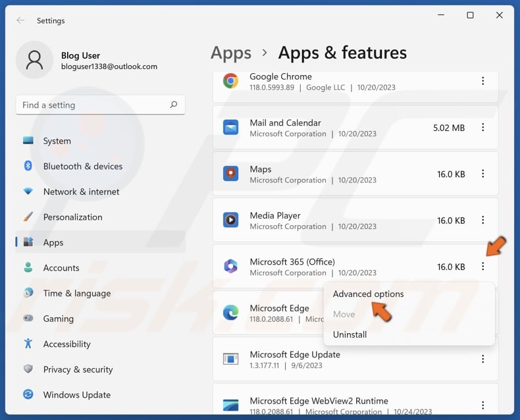Screen dimensions: 520x420
Task: Open Privacy & security settings
Action: coord(100,369)
